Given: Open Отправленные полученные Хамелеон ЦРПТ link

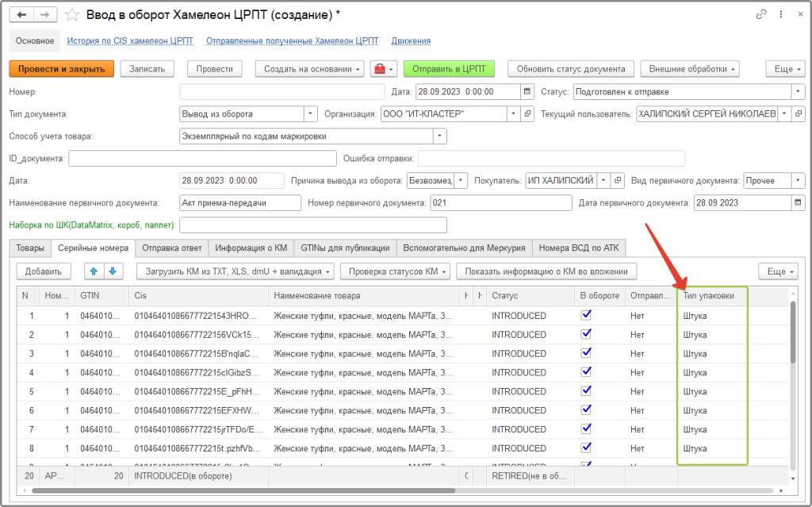Looking at the screenshot, I should coord(292,41).
